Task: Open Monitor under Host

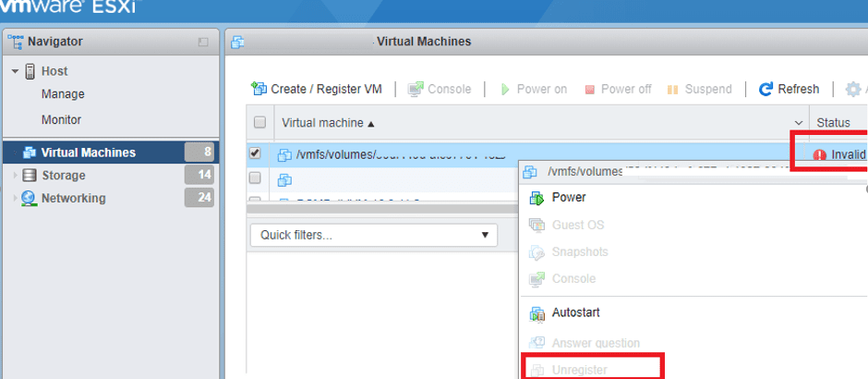Action: (61, 119)
